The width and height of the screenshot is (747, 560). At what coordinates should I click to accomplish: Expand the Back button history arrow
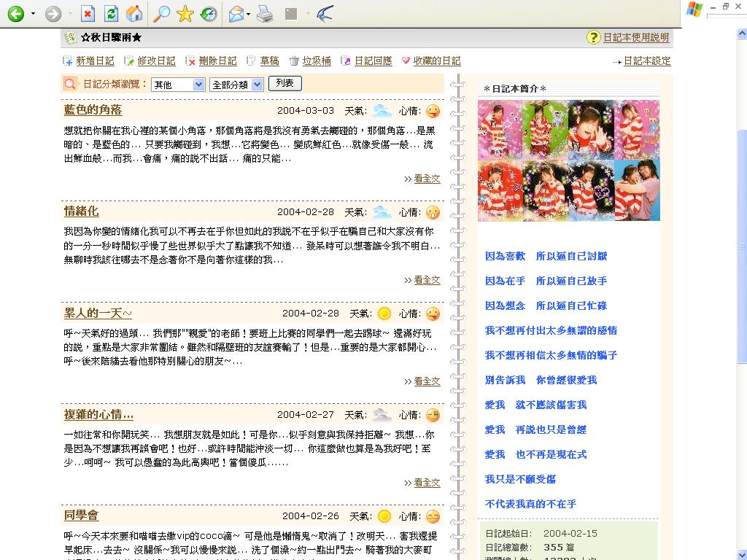pos(33,14)
